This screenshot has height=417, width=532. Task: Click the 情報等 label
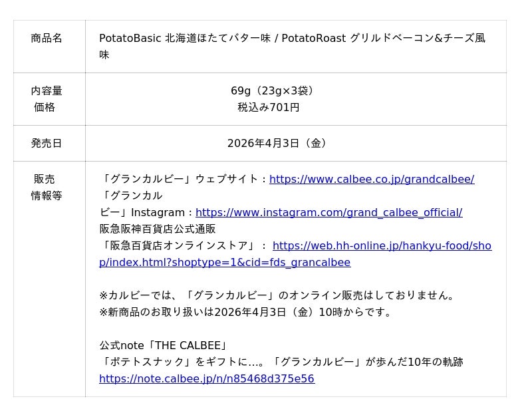[x=47, y=196]
